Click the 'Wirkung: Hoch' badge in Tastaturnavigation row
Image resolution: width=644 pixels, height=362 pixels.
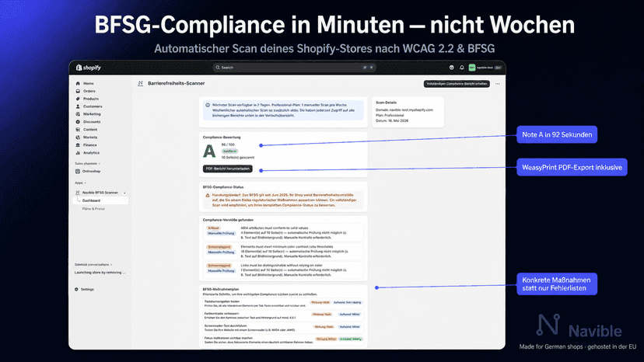320,302
